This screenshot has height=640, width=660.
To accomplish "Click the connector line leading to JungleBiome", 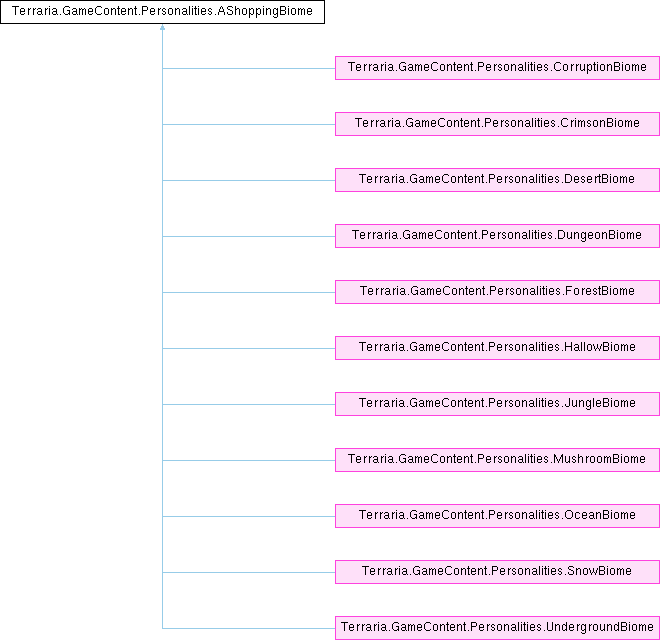I will 248,404.
